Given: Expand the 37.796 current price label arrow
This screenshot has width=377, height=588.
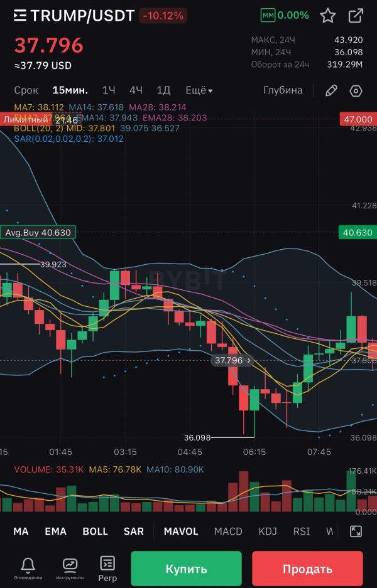Looking at the screenshot, I should tap(249, 360).
